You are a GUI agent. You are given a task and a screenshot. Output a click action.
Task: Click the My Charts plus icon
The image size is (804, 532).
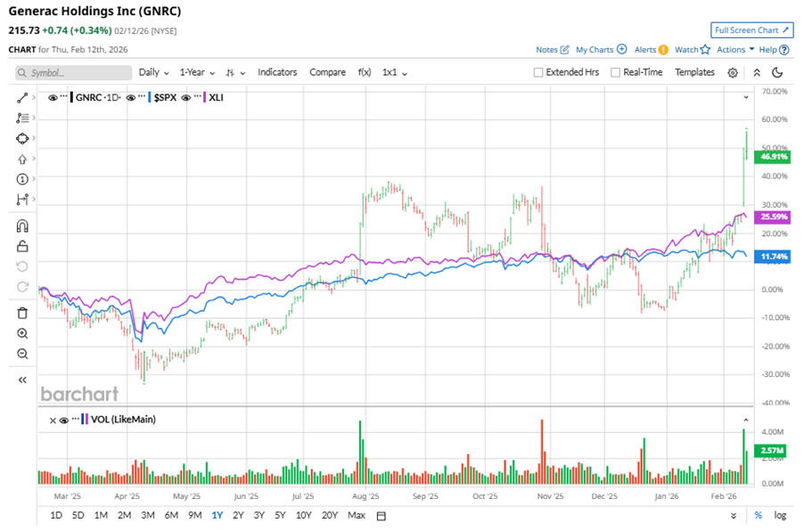pos(621,49)
